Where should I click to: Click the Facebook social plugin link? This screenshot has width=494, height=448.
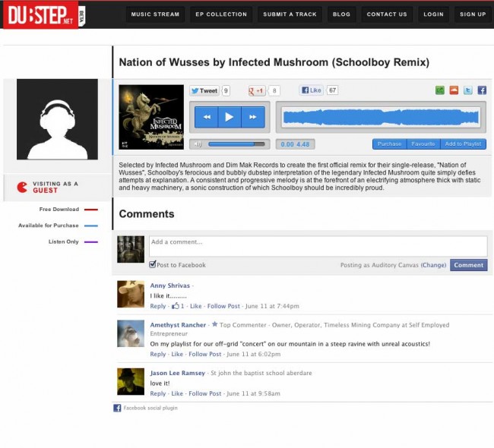(150, 408)
